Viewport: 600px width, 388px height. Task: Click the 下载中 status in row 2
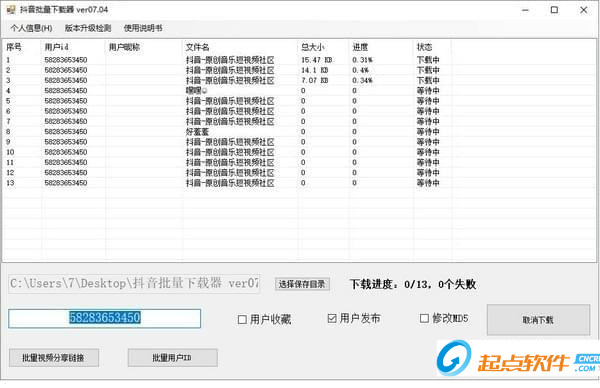(428, 70)
